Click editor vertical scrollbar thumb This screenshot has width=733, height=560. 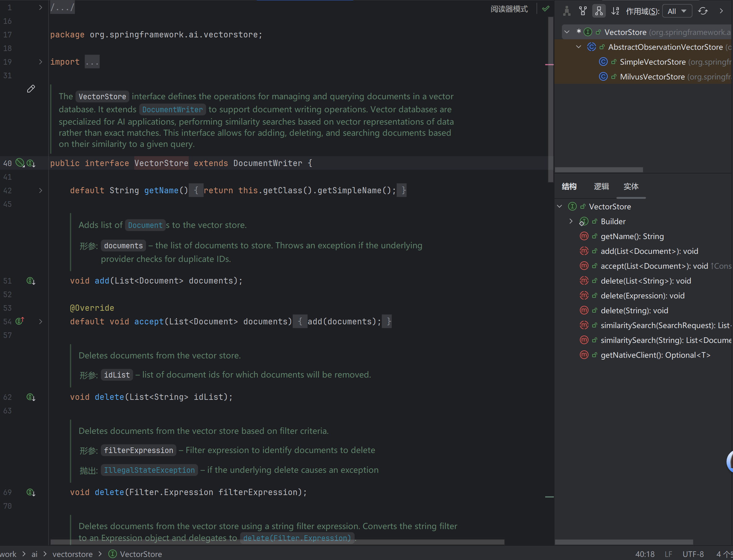pyautogui.click(x=550, y=99)
